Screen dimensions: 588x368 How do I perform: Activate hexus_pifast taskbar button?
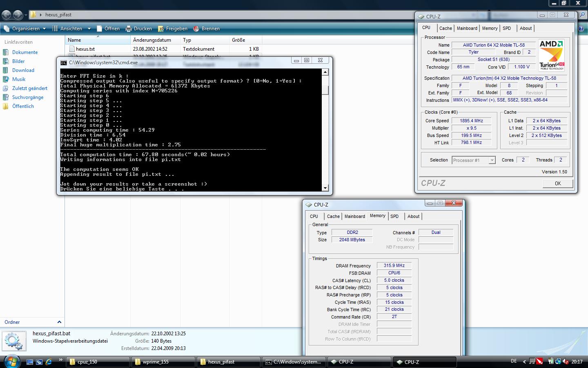tap(229, 362)
